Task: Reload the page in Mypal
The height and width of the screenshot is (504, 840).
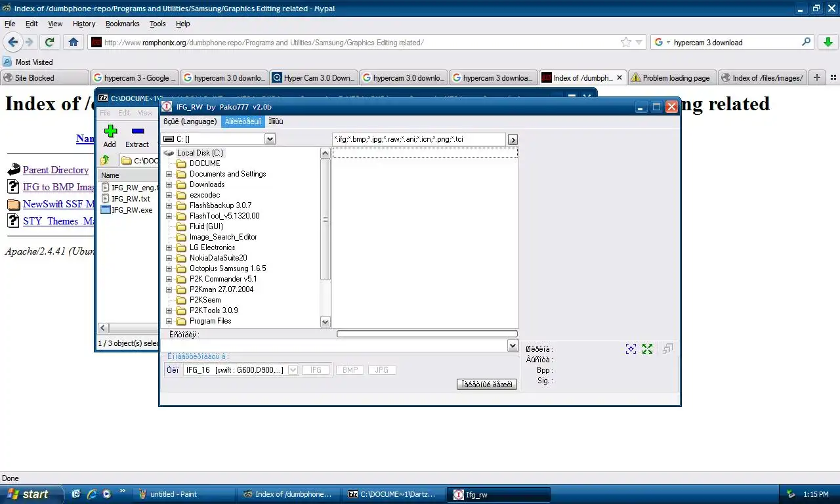Action: coord(49,42)
